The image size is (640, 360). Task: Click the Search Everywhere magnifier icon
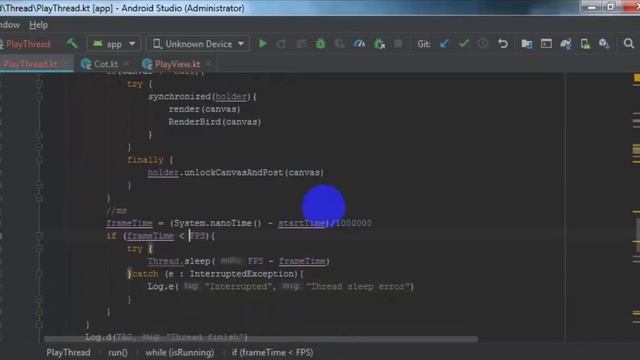[x=629, y=43]
